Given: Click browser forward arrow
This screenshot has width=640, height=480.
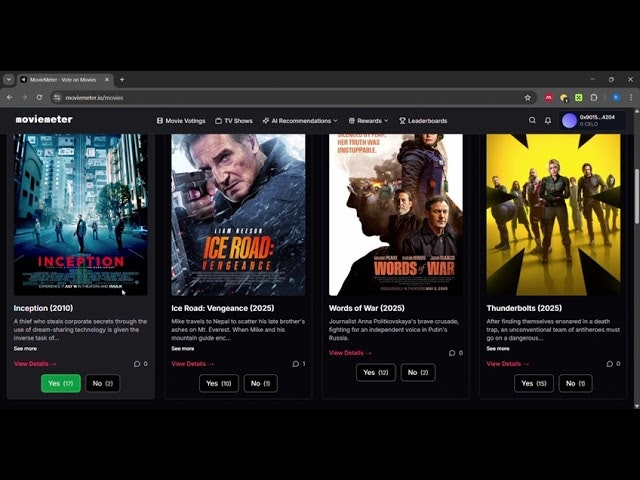Looking at the screenshot, I should click(24, 98).
